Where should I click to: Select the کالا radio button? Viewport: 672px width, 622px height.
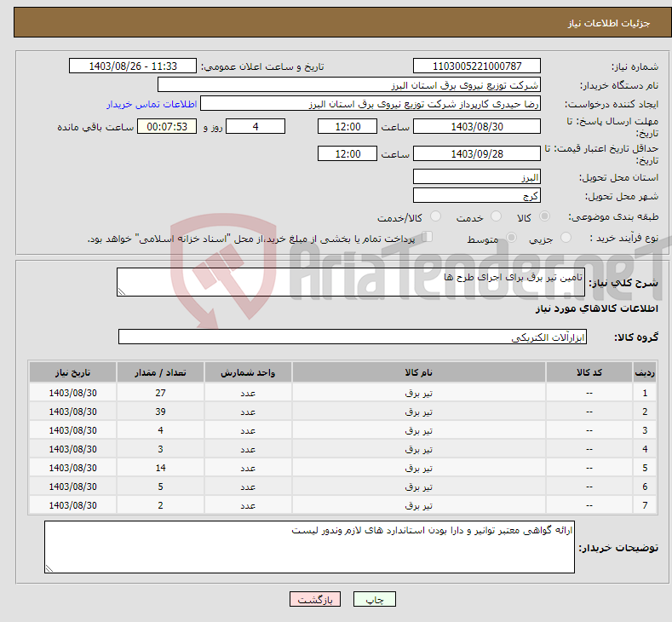click(x=545, y=217)
